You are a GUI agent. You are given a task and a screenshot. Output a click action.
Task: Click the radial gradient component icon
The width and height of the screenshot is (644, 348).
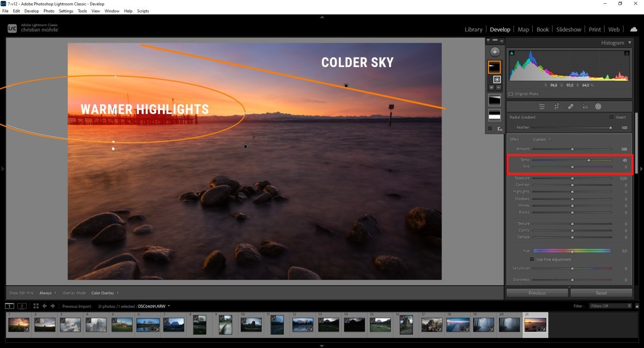pos(497,79)
